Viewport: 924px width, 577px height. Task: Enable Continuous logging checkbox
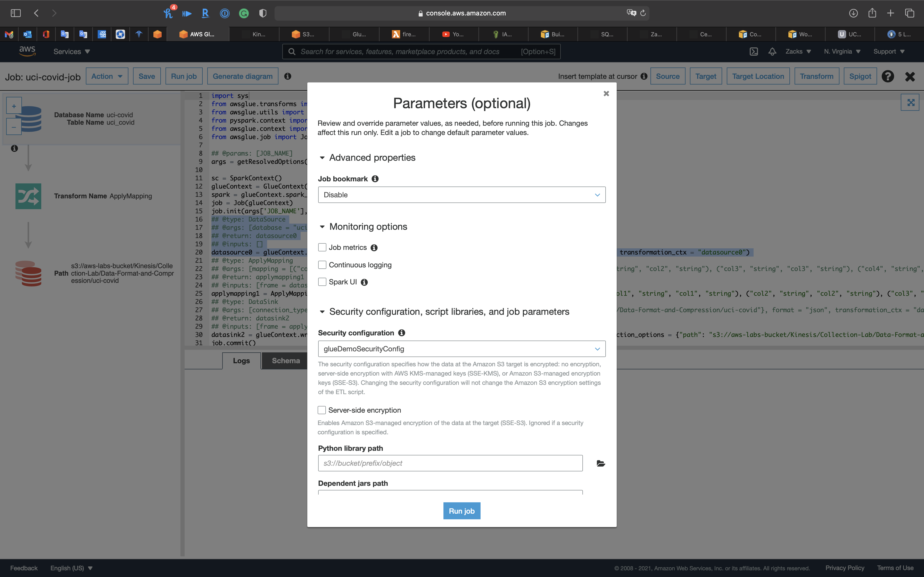pos(322,265)
